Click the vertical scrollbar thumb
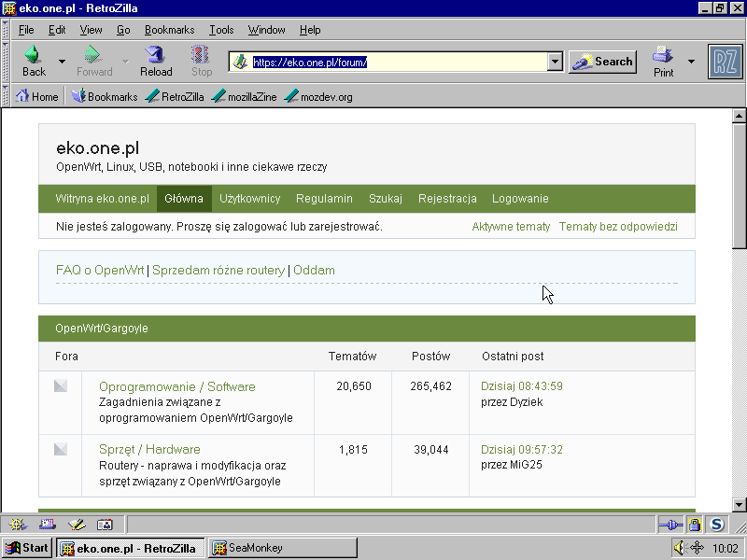This screenshot has height=560, width=747. click(739, 186)
